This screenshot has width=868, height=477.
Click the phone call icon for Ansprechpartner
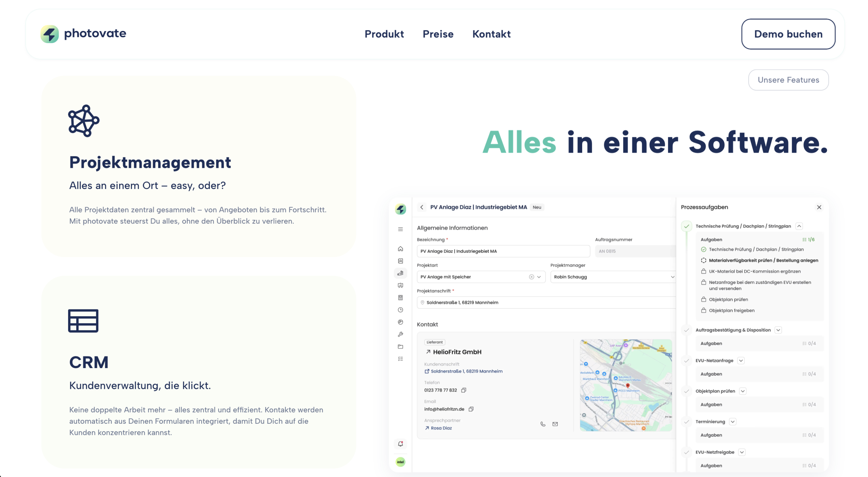[542, 424]
